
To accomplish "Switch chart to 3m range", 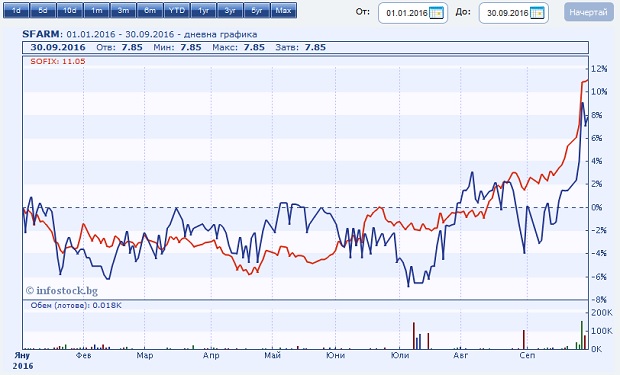I will coord(123,11).
